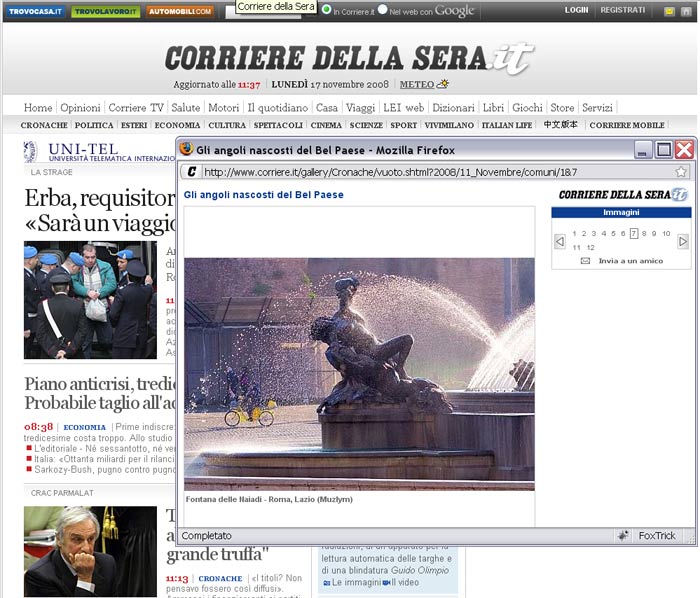Go to next gallery image arrow
This screenshot has width=700, height=598.
[x=683, y=241]
